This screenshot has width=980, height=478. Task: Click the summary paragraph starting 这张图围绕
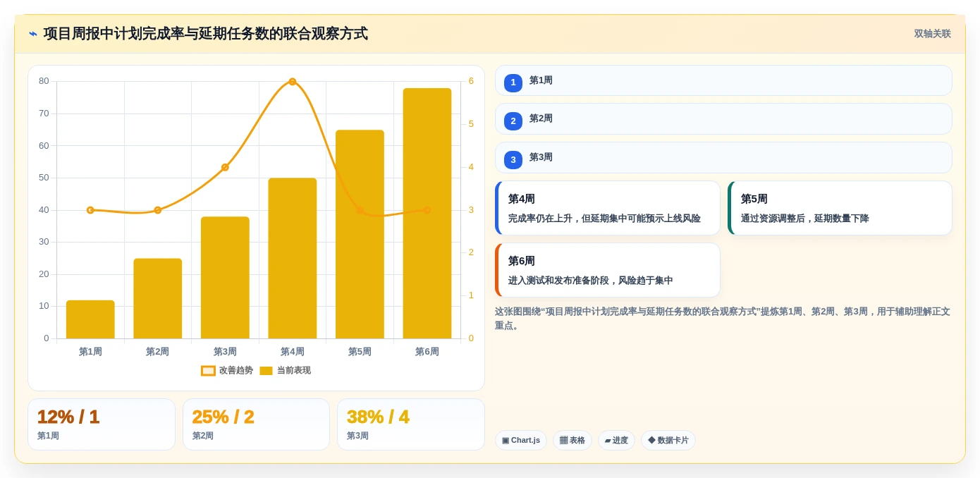(x=723, y=319)
